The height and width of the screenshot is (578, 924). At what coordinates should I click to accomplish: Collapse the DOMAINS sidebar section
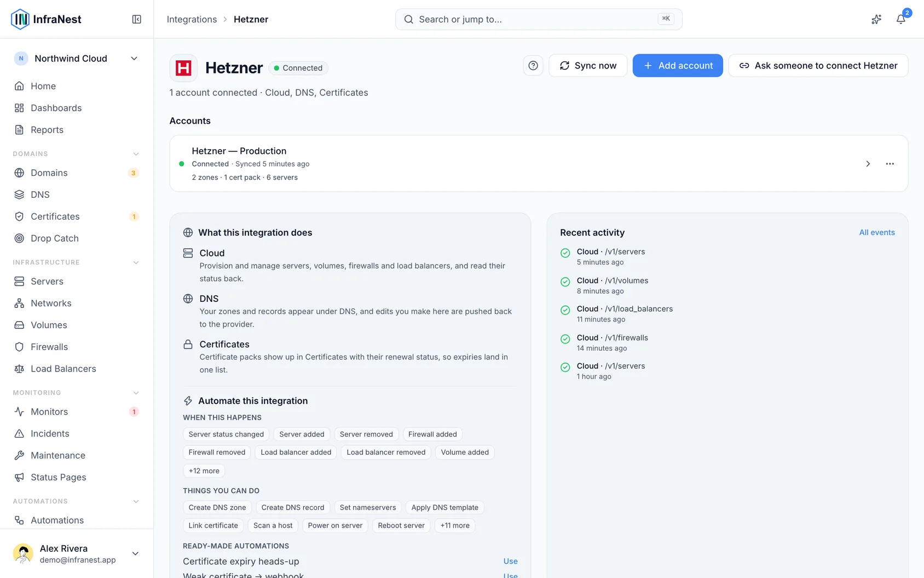coord(136,154)
